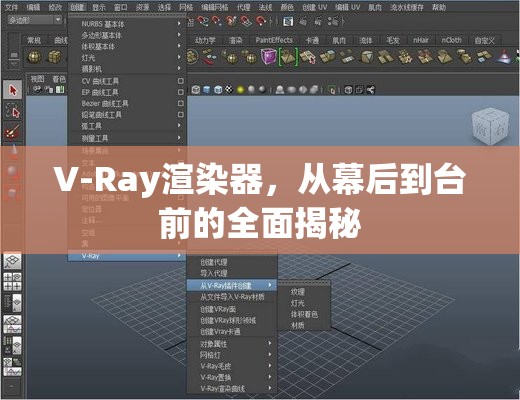Open the 显示 menu

click(99, 7)
